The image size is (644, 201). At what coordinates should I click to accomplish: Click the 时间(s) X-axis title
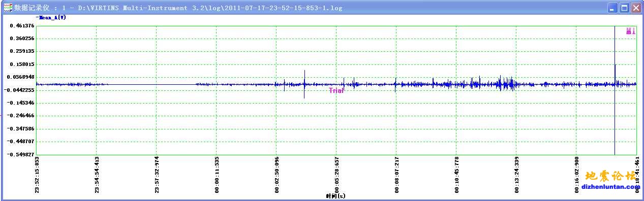[x=335, y=196]
